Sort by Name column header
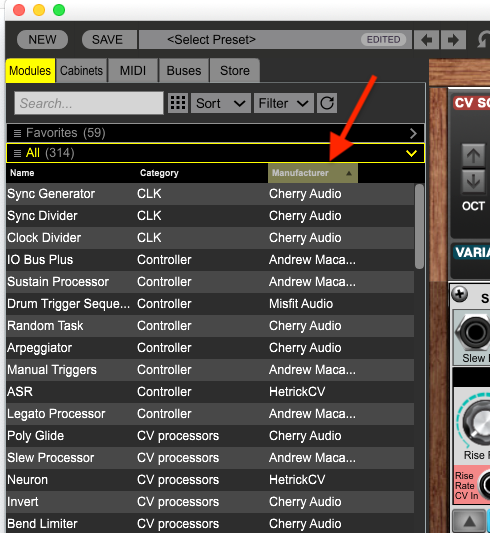490x533 pixels. pos(22,173)
